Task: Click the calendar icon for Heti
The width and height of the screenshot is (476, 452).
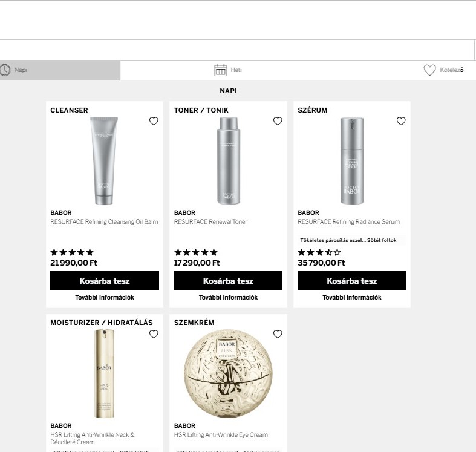Action: [x=220, y=70]
